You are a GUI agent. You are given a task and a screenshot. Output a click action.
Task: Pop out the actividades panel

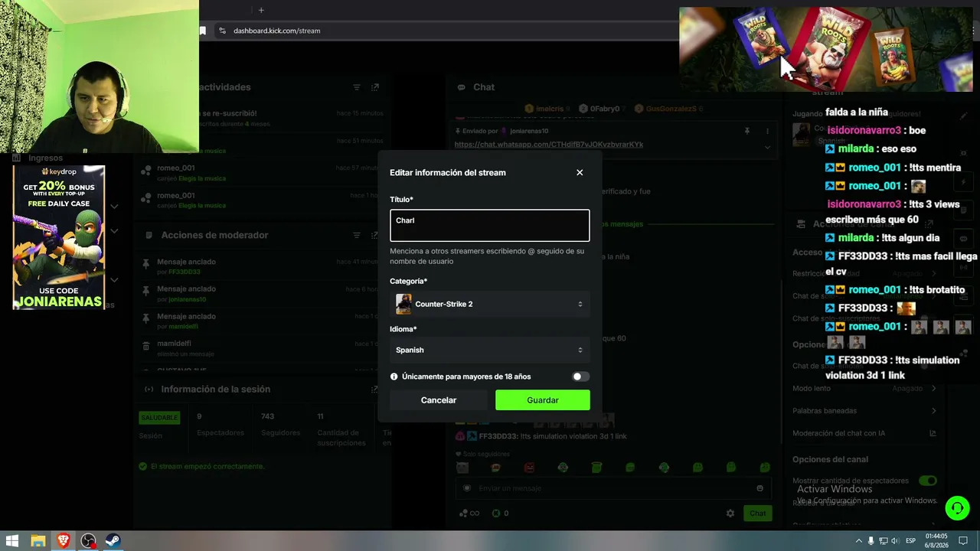[x=375, y=87]
